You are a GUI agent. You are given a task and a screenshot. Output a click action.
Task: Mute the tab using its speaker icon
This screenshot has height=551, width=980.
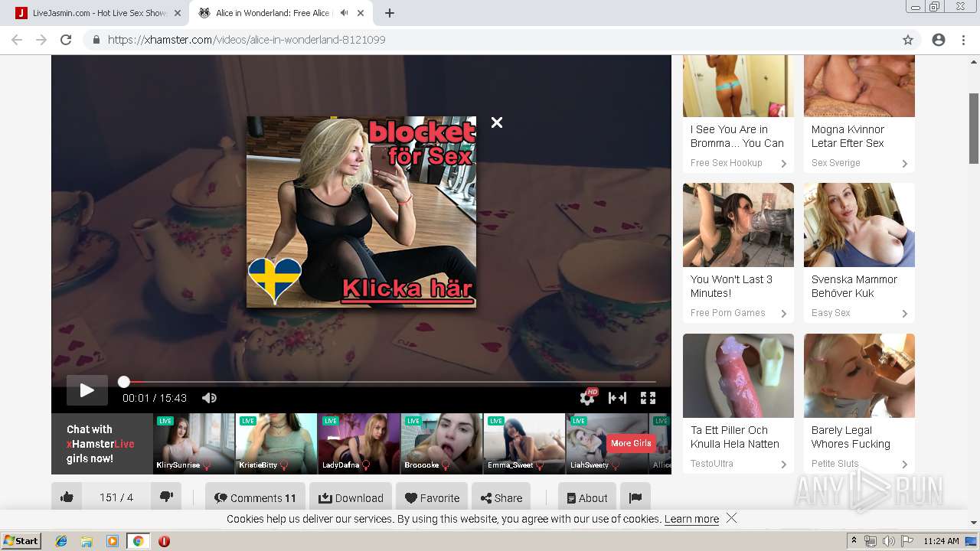pos(344,13)
